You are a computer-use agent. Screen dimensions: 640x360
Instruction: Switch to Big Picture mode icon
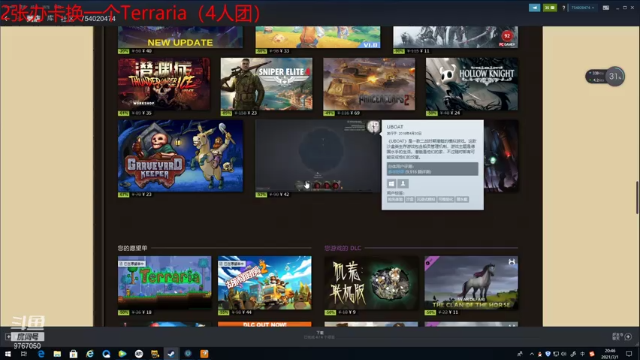pos(606,8)
